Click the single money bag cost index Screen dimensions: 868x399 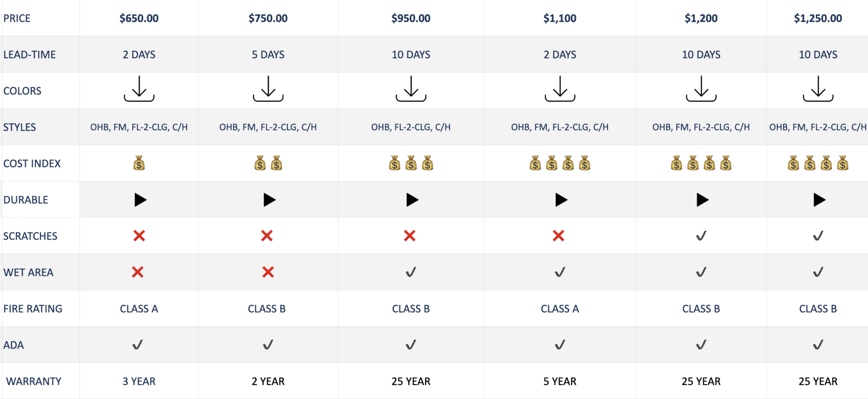pyautogui.click(x=139, y=163)
